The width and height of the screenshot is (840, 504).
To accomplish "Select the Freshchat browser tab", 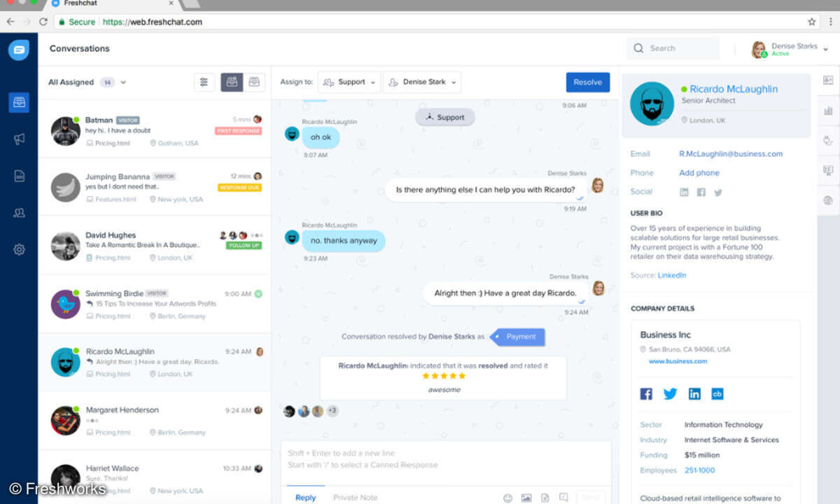I will click(112, 3).
